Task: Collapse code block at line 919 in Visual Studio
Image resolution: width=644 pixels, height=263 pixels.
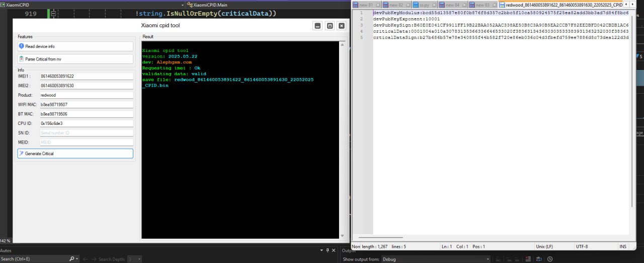Action: coord(54,14)
